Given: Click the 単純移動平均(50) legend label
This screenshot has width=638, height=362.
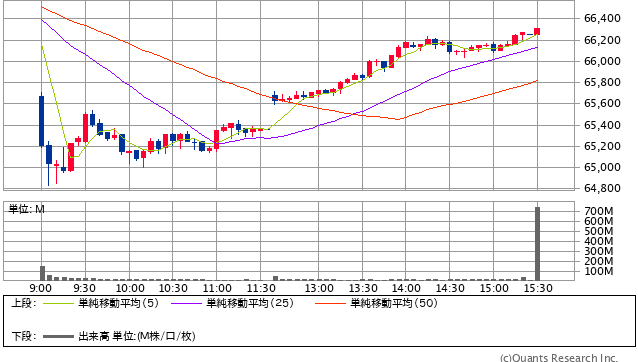Looking at the screenshot, I should pos(394,303).
